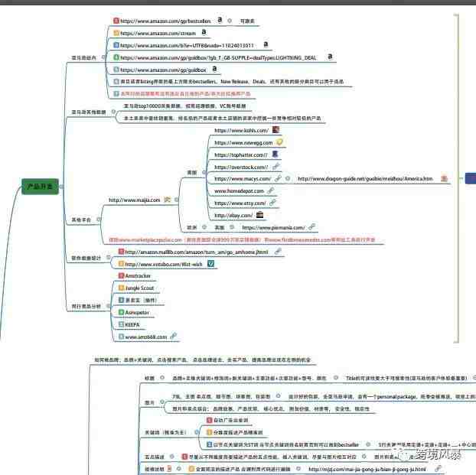
Task: Collapse the branch holding the Amazon URL list
Action: click(103, 57)
